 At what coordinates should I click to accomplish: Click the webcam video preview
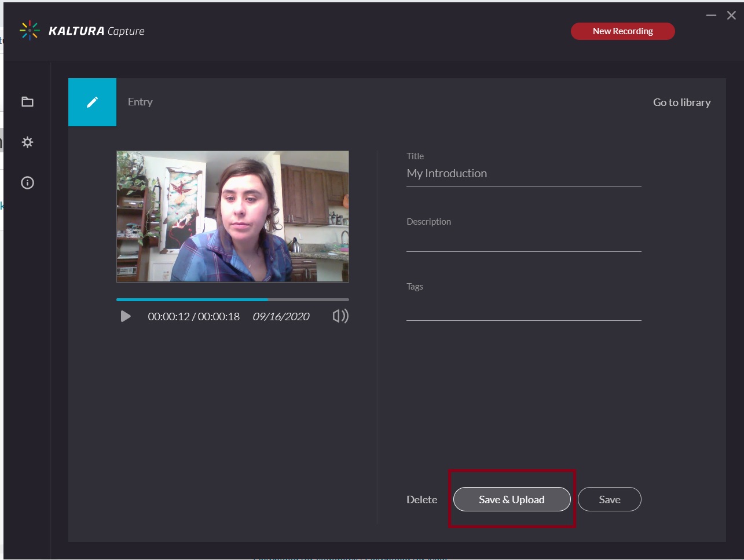tap(233, 217)
